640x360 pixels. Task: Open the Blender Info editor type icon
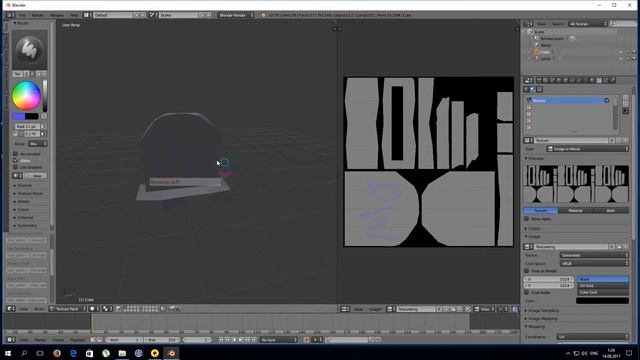[10, 15]
